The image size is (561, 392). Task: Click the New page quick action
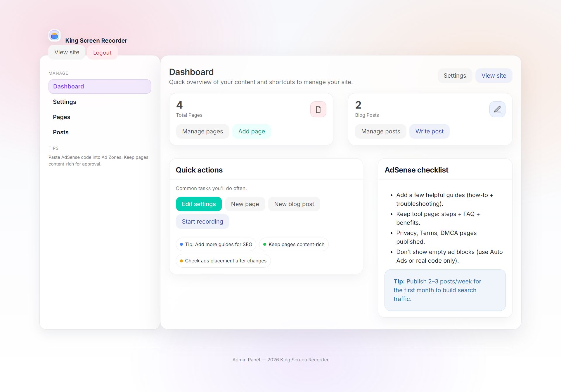point(245,204)
